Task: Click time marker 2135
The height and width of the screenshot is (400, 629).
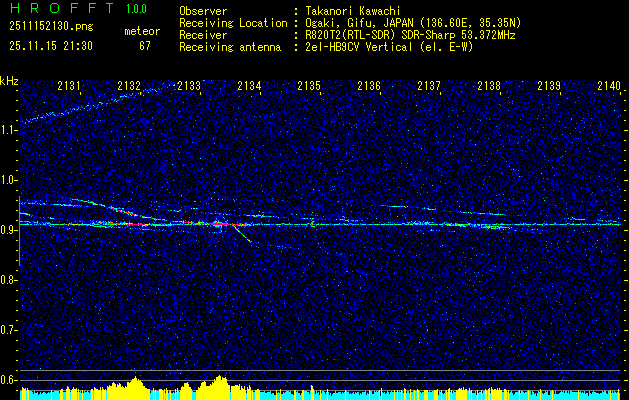Action: coord(309,85)
